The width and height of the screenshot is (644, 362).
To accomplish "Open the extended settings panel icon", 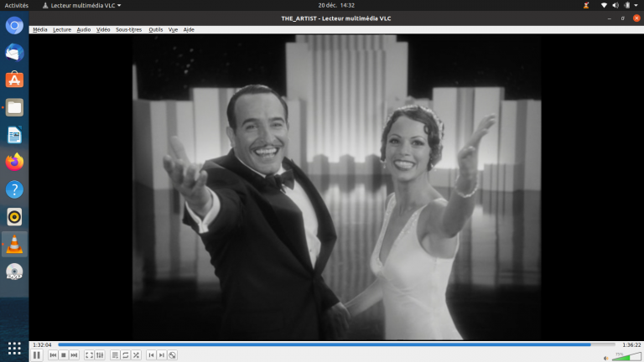I will 101,355.
